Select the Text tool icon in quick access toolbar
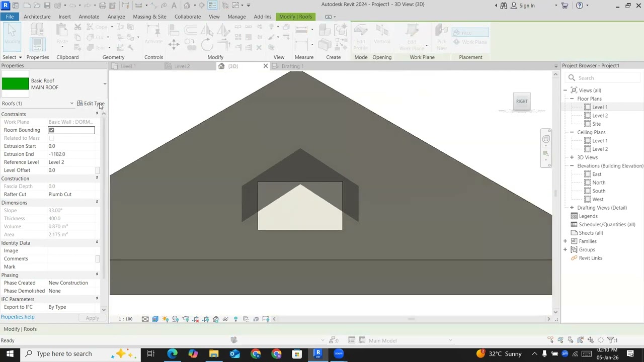This screenshot has width=644, height=362. [174, 6]
